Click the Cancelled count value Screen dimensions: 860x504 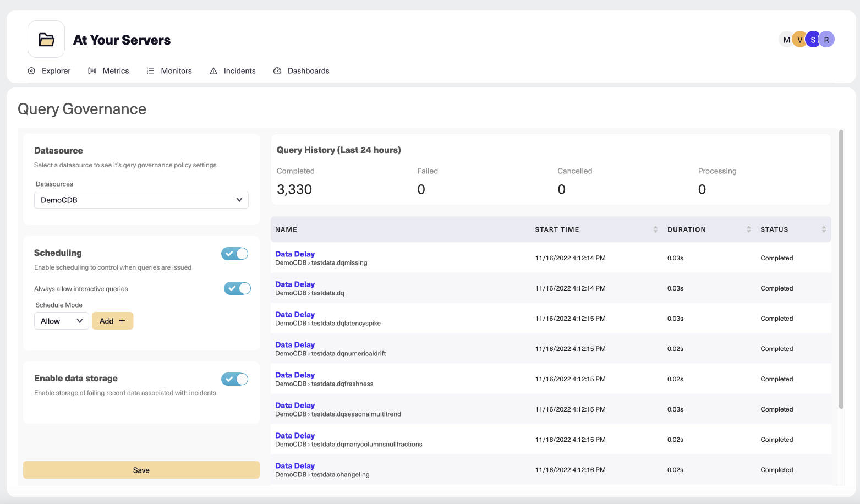point(561,189)
